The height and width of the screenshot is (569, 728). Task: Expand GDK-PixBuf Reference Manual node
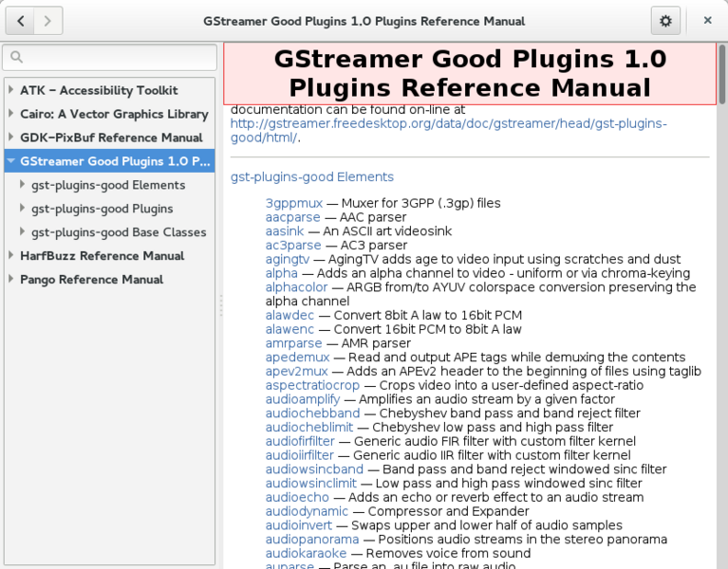[10, 137]
